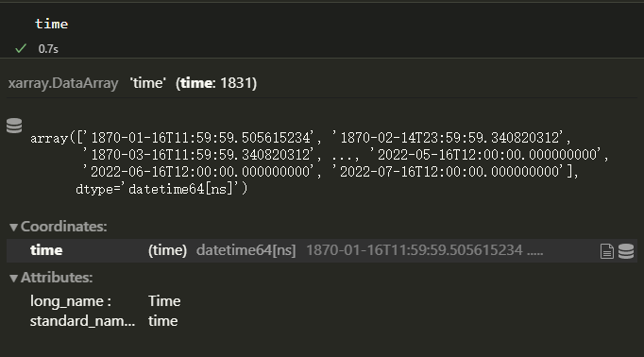Click the (time: 1831) dimension label

216,83
